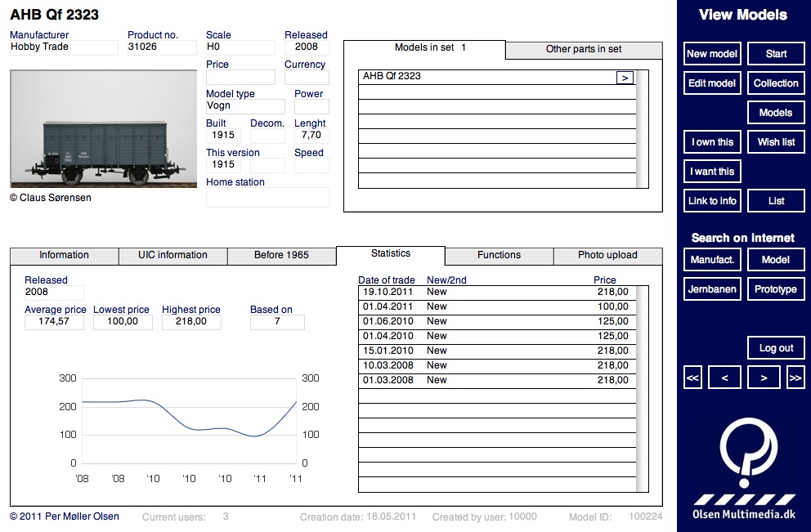
Task: Click the Highest price field
Action: (191, 322)
